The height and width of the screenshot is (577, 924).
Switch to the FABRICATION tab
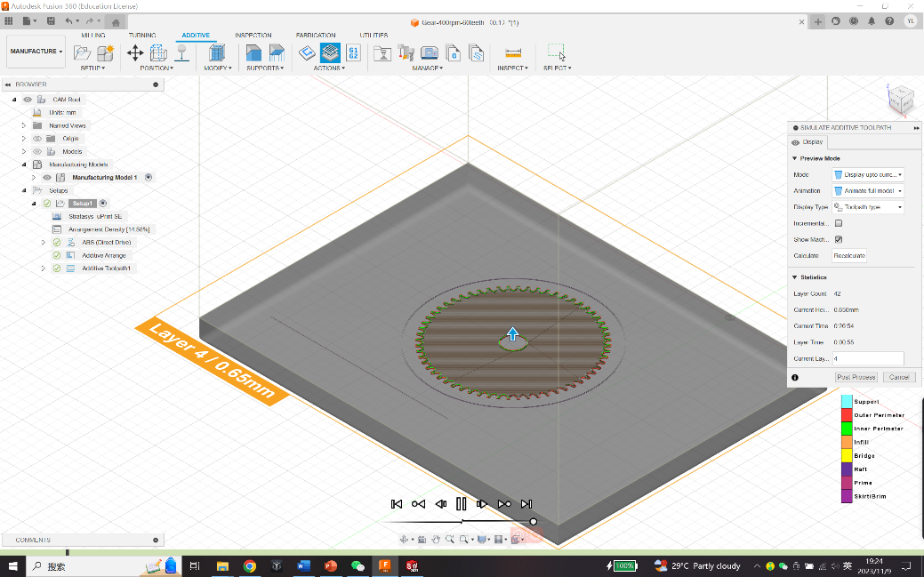tap(316, 36)
